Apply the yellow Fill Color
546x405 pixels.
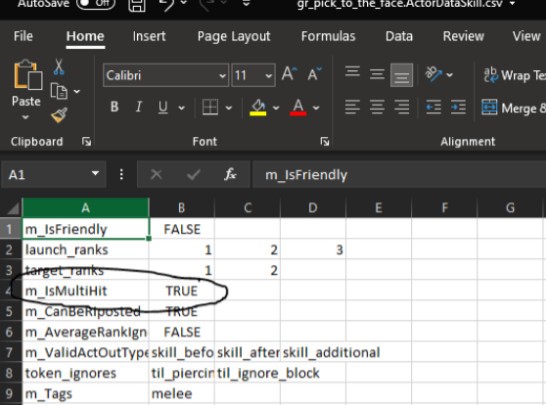pyautogui.click(x=258, y=107)
